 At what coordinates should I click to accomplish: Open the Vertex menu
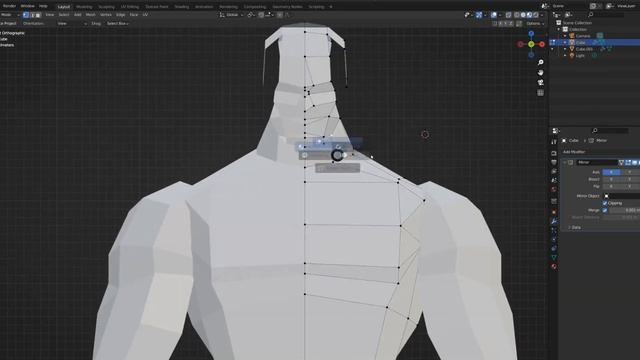pyautogui.click(x=106, y=15)
